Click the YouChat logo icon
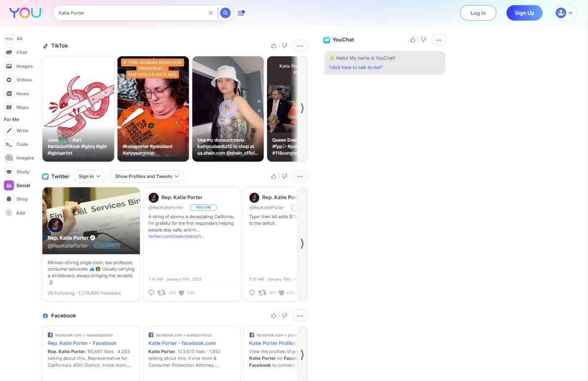The image size is (588, 381). [326, 40]
